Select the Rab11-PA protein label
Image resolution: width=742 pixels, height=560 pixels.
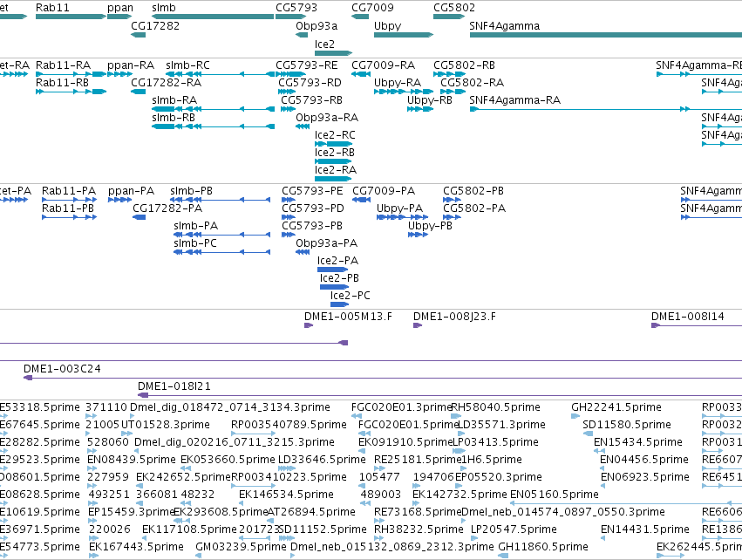pyautogui.click(x=69, y=191)
